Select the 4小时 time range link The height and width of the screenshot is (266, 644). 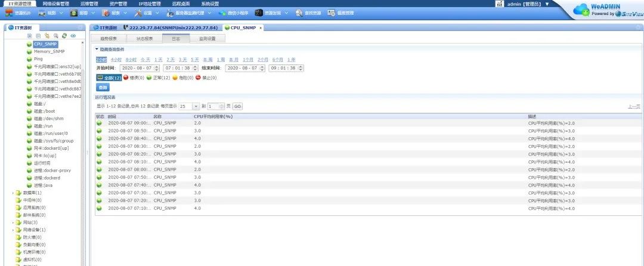(x=116, y=60)
